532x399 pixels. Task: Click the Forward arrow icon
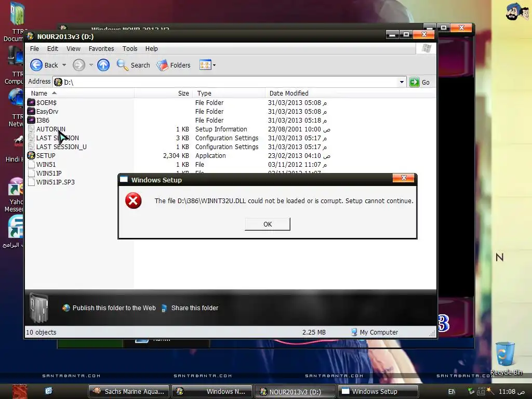tap(79, 65)
